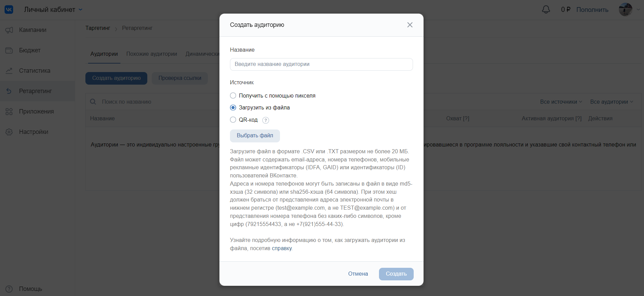The image size is (644, 296).
Task: Select the QR-код radio option
Action: [x=233, y=120]
